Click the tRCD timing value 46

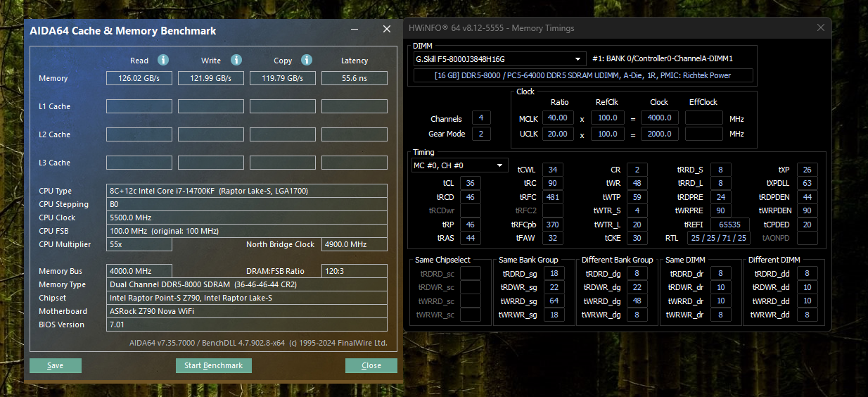click(470, 197)
